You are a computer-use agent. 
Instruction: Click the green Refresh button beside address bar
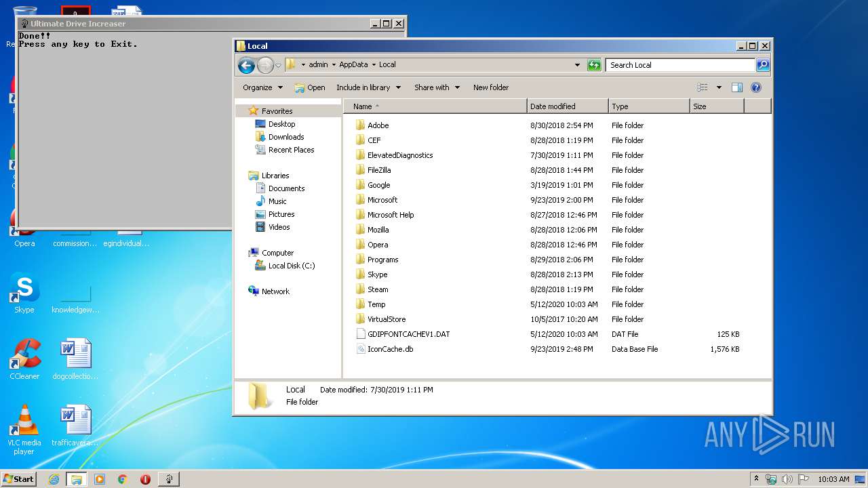[x=594, y=65]
